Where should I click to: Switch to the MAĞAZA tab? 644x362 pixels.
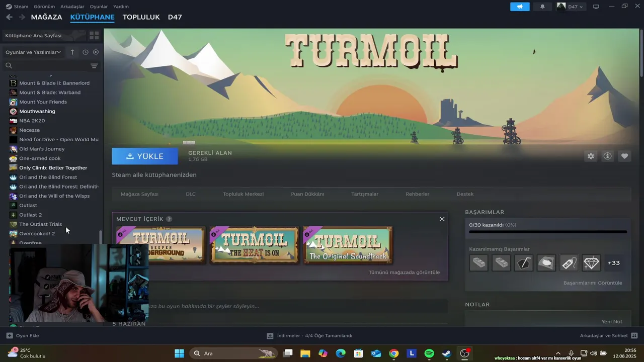(46, 17)
